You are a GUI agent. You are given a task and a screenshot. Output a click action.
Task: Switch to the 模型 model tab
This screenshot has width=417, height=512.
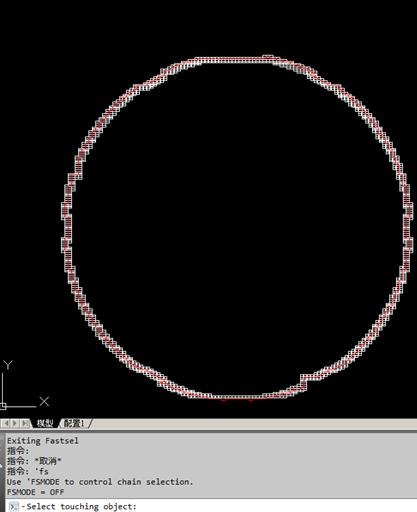[45, 423]
